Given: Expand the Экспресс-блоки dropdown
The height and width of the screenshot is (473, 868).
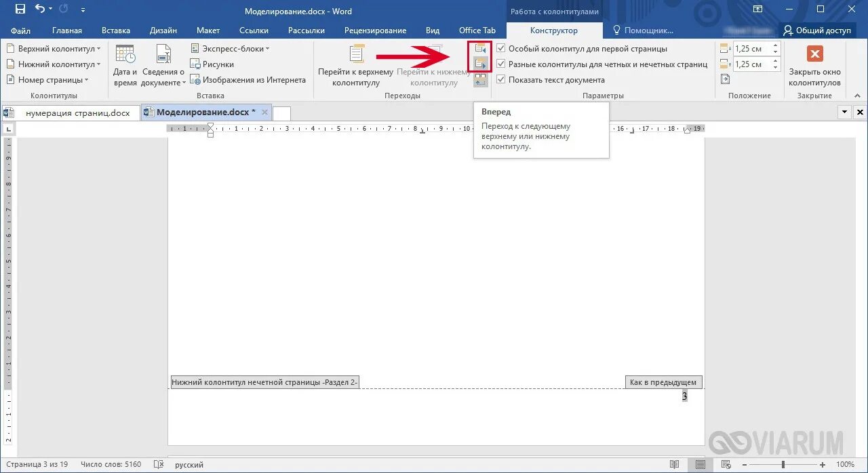Looking at the screenshot, I should click(230, 49).
